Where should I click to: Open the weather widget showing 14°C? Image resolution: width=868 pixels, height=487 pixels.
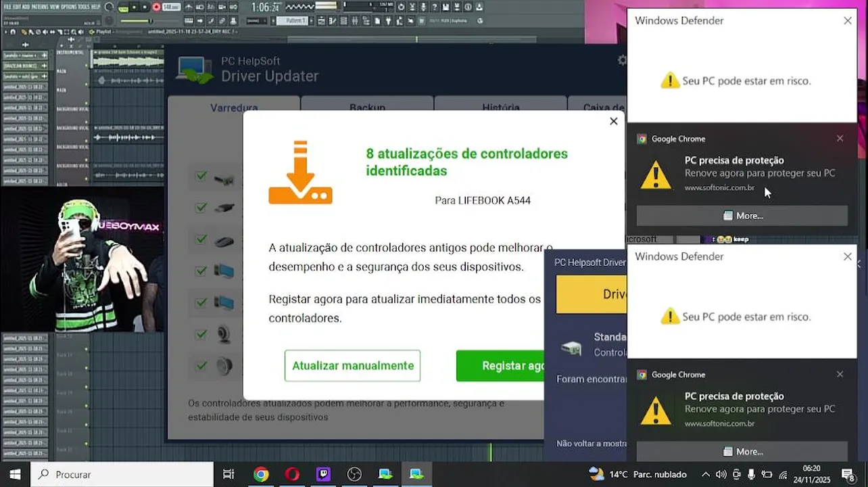(637, 474)
